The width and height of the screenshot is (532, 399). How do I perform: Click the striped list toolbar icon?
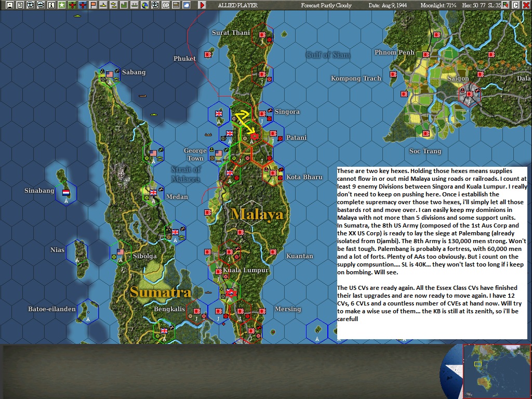176,5
